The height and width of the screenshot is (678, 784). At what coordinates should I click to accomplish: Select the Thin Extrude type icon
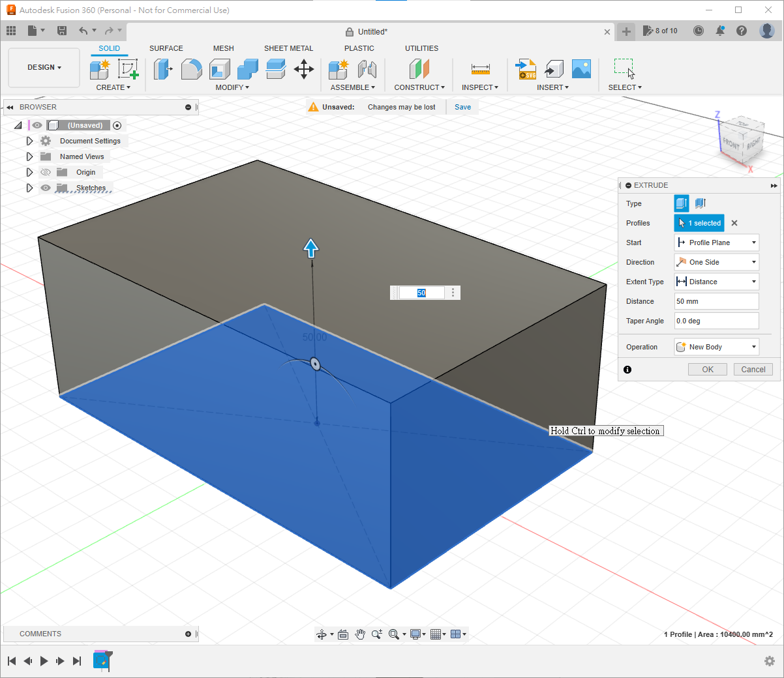tap(701, 203)
